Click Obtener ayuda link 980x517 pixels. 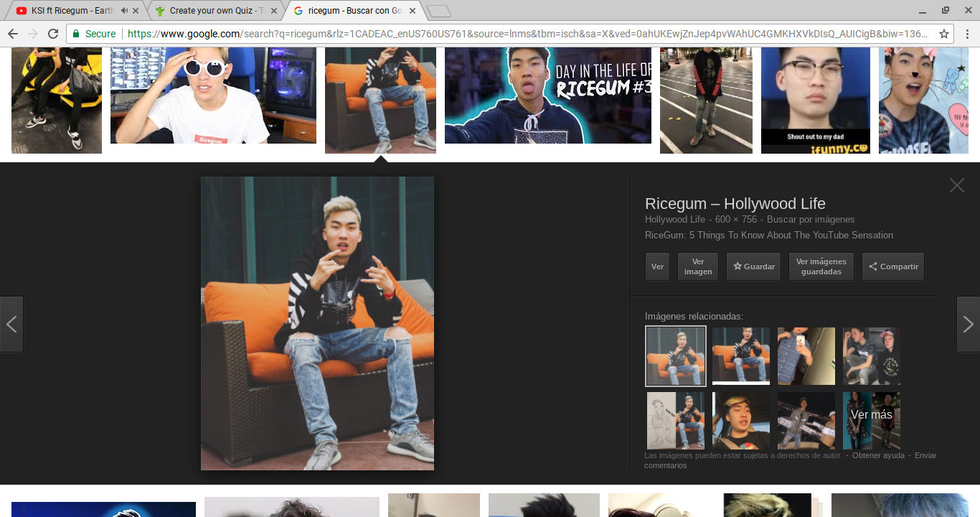[x=878, y=455]
